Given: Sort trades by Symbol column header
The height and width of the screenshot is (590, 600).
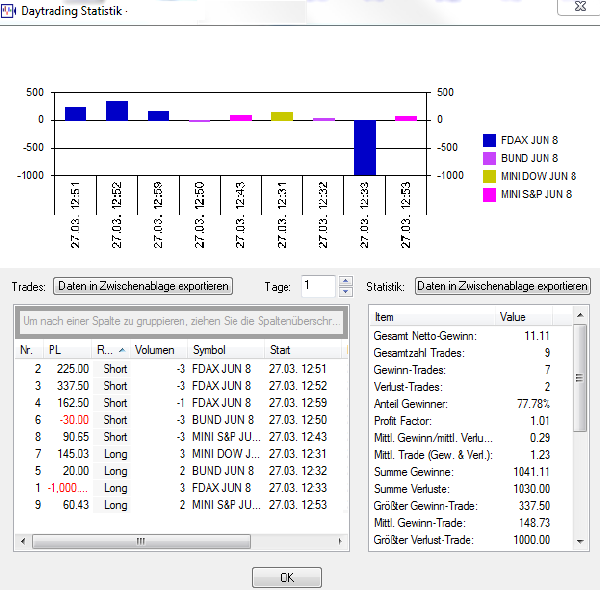Looking at the screenshot, I should point(225,350).
